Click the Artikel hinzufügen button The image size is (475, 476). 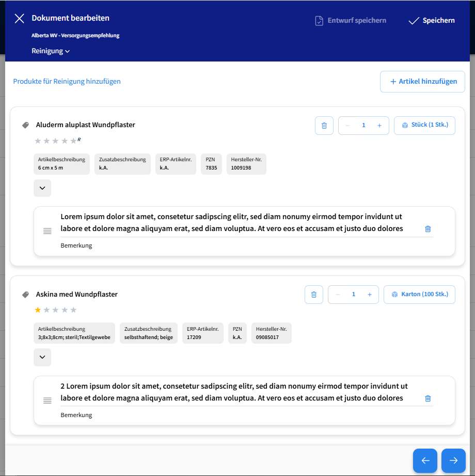pyautogui.click(x=422, y=82)
